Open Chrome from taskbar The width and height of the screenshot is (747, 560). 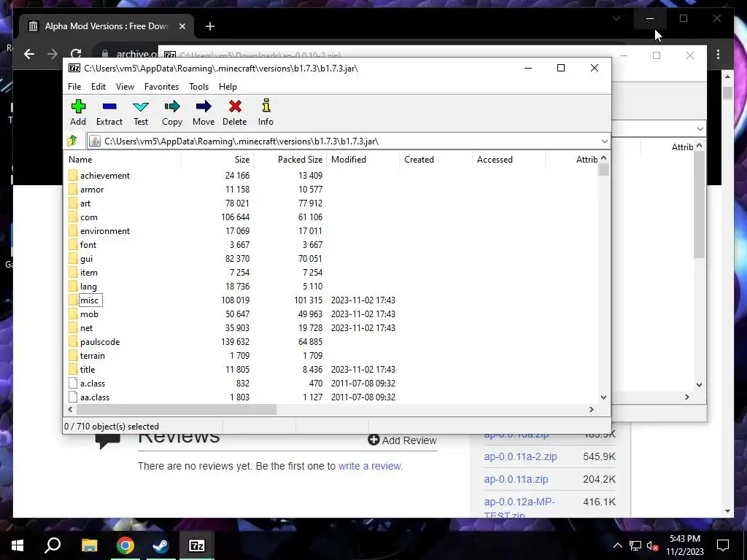pos(125,545)
